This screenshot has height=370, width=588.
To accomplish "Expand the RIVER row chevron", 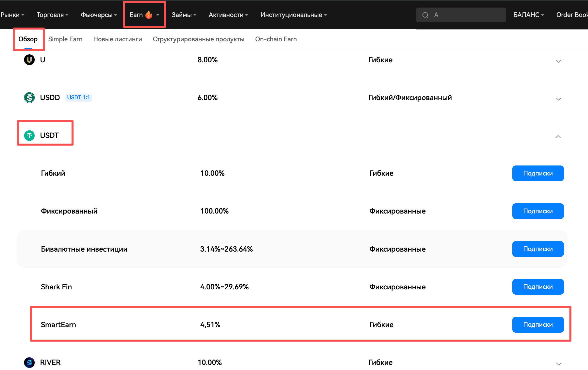I will tap(558, 363).
